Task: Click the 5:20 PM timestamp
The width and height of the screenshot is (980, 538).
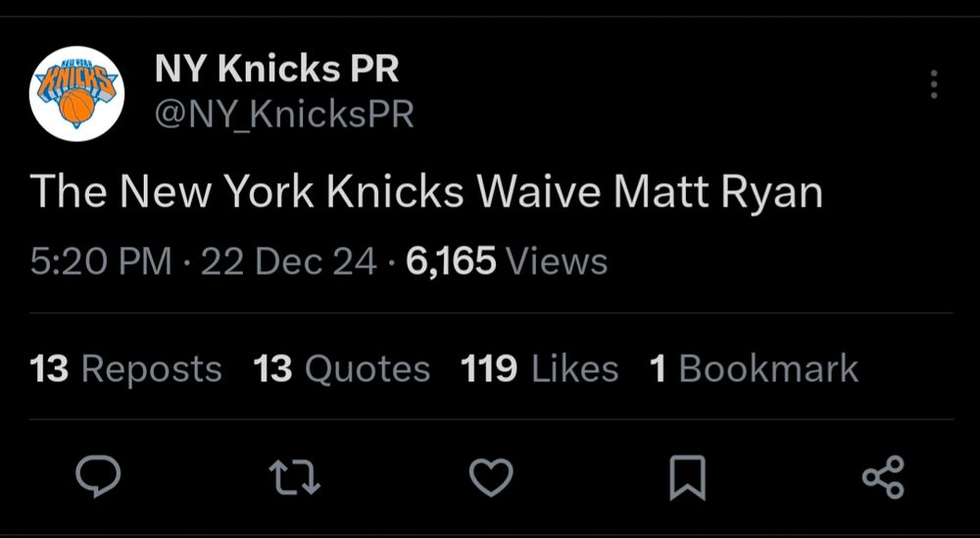Action: pos(101,262)
